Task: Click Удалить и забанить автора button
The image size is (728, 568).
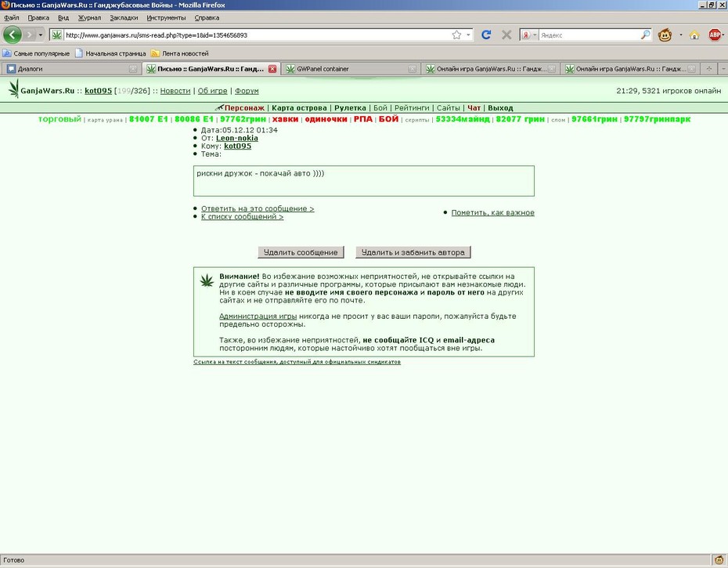Action: pyautogui.click(x=413, y=252)
